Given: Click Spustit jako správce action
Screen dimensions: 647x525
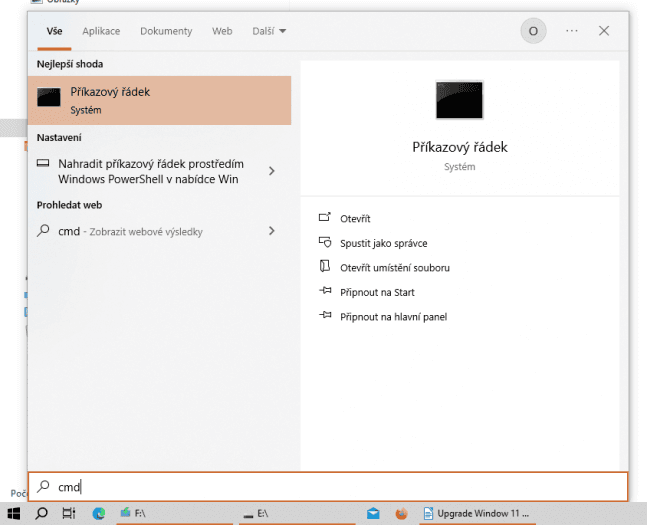Looking at the screenshot, I should pyautogui.click(x=383, y=243).
